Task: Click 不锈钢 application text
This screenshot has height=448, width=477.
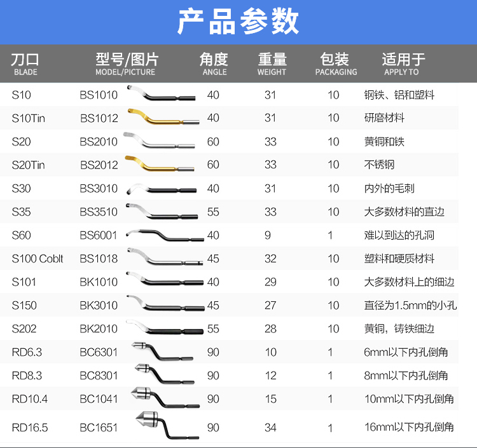Action: (x=379, y=165)
